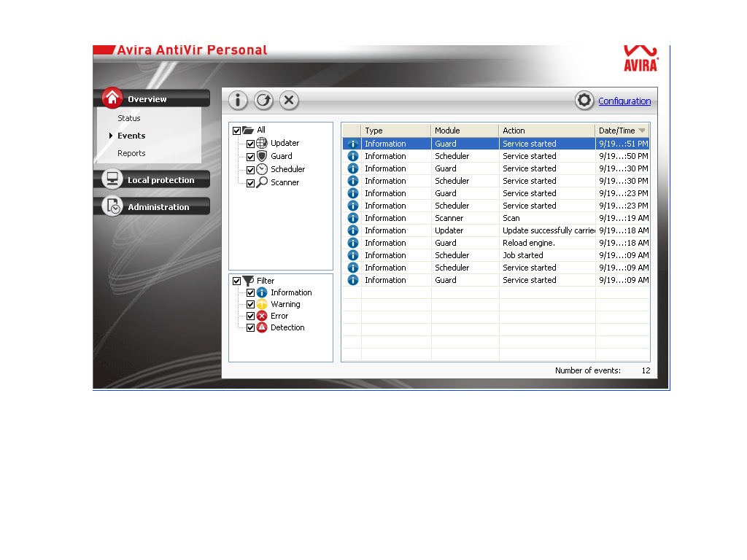Screen dimensions: 747x560
Task: Click info icon of the Updater event row
Action: pyautogui.click(x=352, y=230)
